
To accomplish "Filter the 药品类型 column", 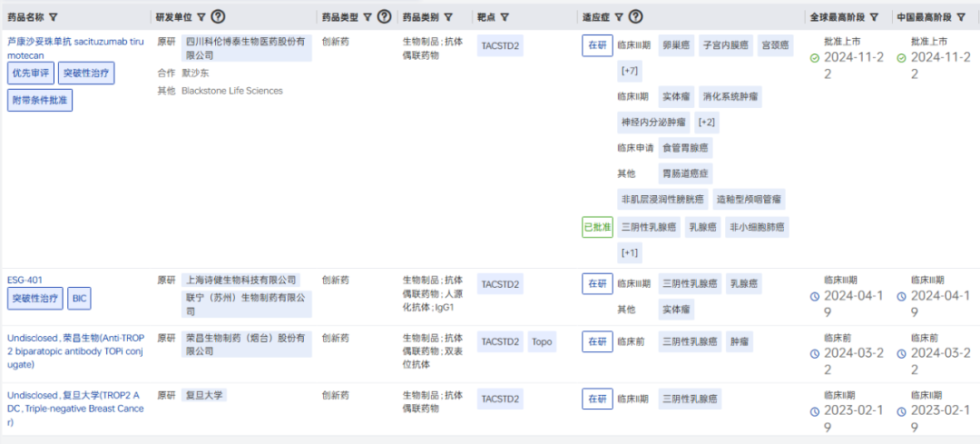I will tap(367, 17).
